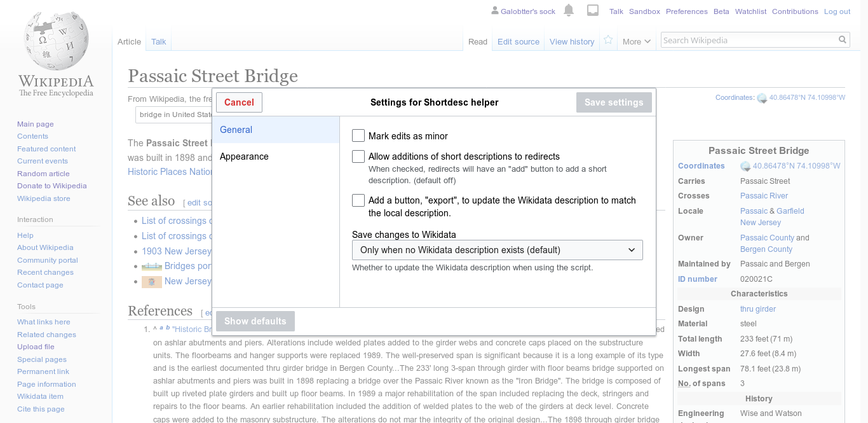Open the View history tab
This screenshot has width=868, height=423.
tap(572, 41)
